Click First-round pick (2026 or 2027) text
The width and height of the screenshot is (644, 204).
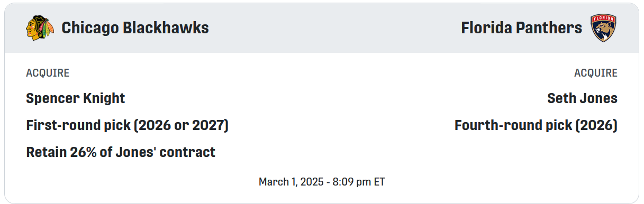pos(127,126)
